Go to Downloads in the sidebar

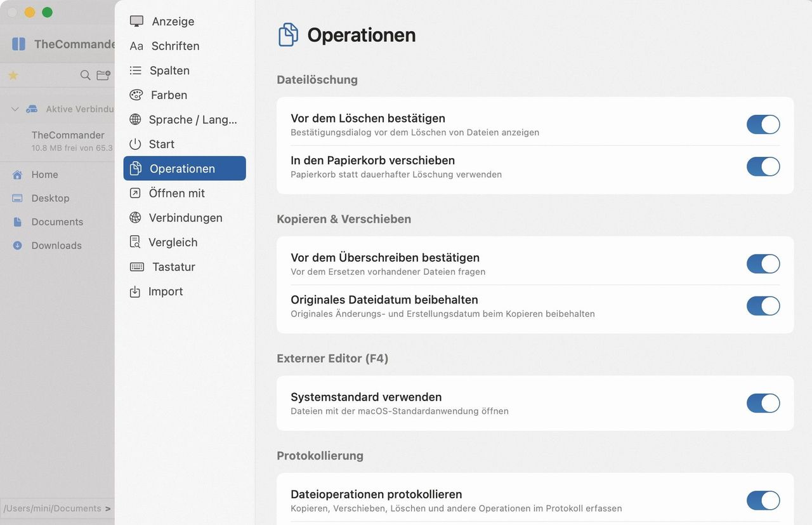pyautogui.click(x=58, y=246)
